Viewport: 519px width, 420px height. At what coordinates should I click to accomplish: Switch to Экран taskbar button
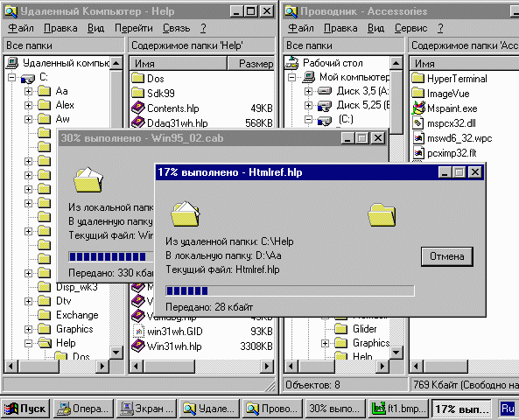coord(147,409)
